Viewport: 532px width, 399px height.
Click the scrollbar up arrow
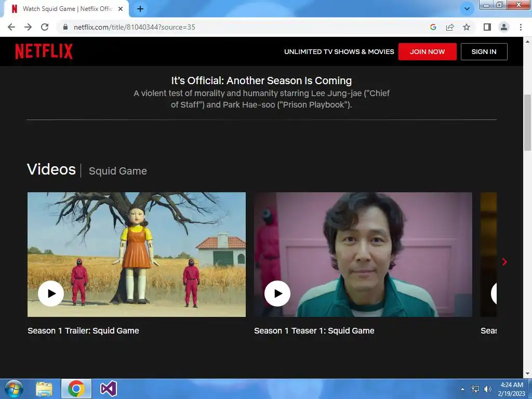pos(527,42)
